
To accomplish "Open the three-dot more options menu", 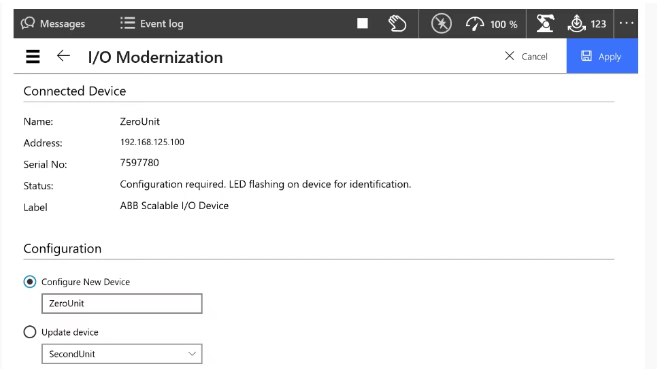I will coord(626,23).
